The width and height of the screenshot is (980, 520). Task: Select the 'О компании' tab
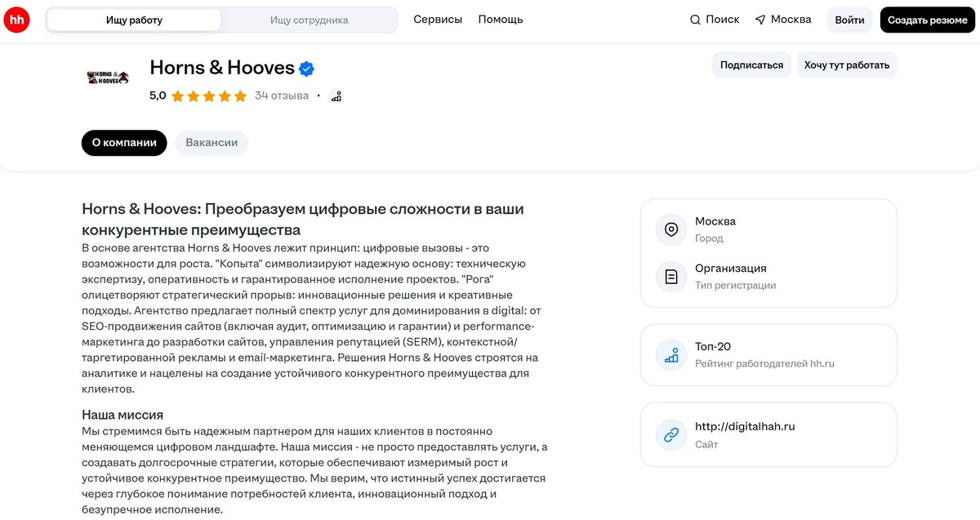(124, 143)
